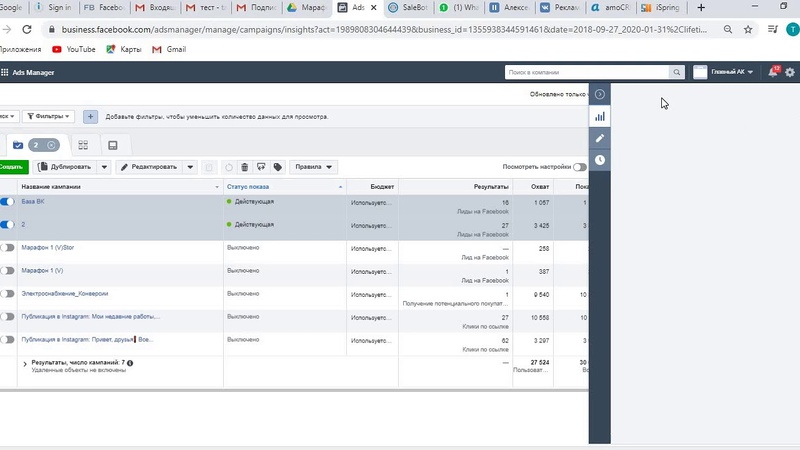Image resolution: width=800 pixels, height=450 pixels.
Task: Click the Дублировать button
Action: [x=65, y=167]
